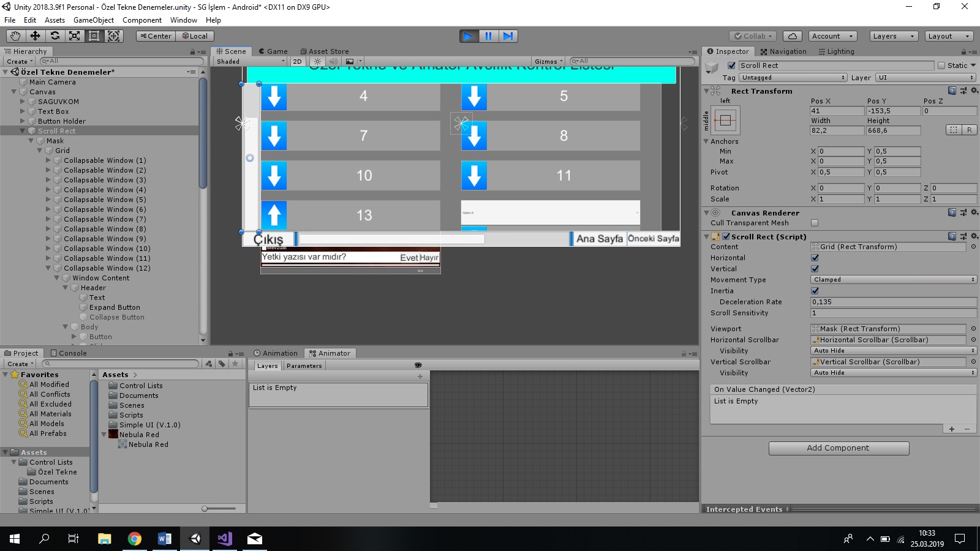Select the Scale tool
980x551 pixels.
pyautogui.click(x=74, y=36)
